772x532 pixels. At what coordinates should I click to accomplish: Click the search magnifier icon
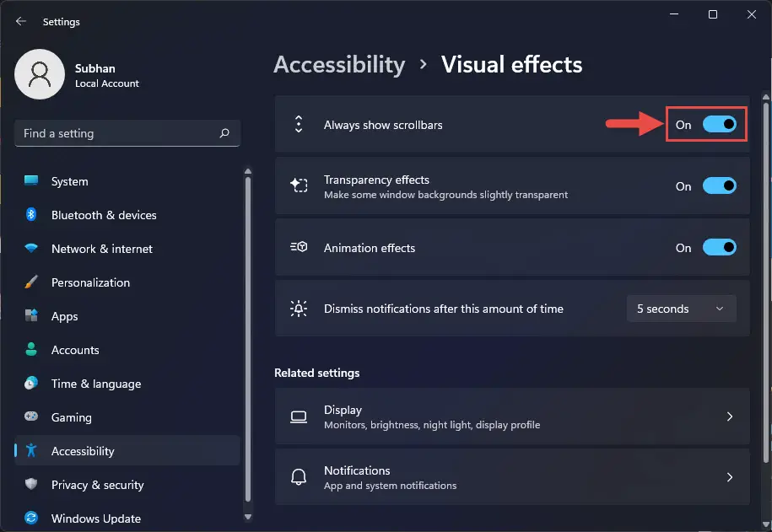click(224, 133)
